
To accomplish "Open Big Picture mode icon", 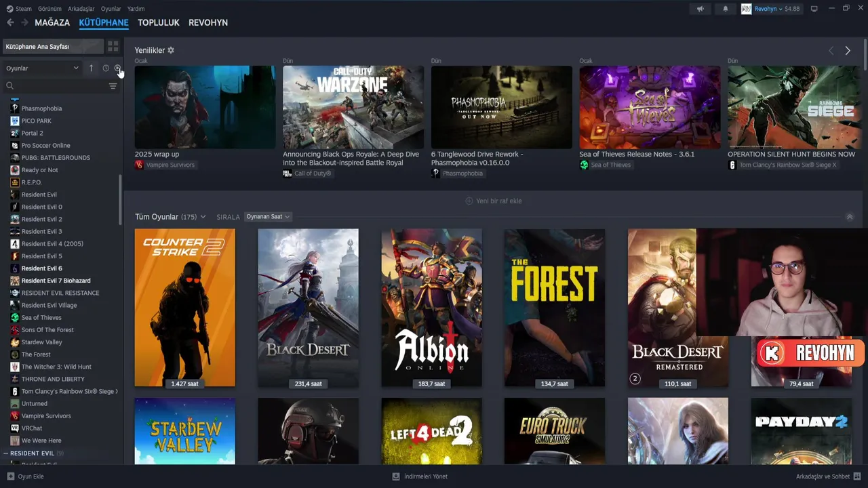I will click(x=814, y=9).
